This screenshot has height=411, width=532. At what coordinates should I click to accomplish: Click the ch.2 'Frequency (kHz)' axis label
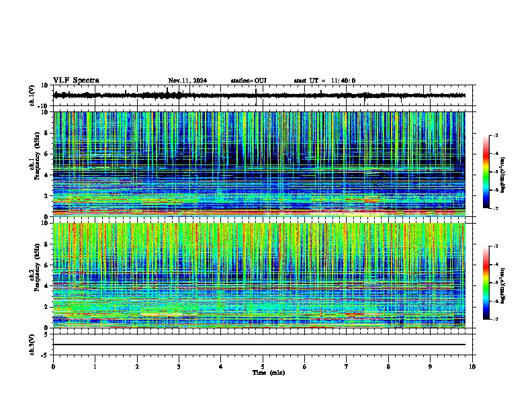[38, 267]
